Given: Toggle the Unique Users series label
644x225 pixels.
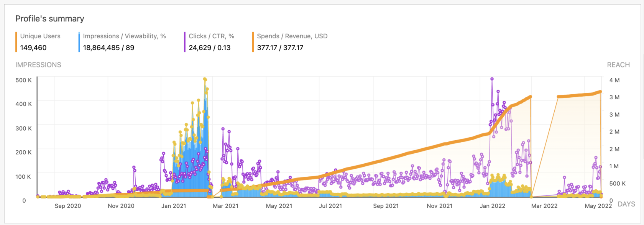Looking at the screenshot, I should coord(40,36).
